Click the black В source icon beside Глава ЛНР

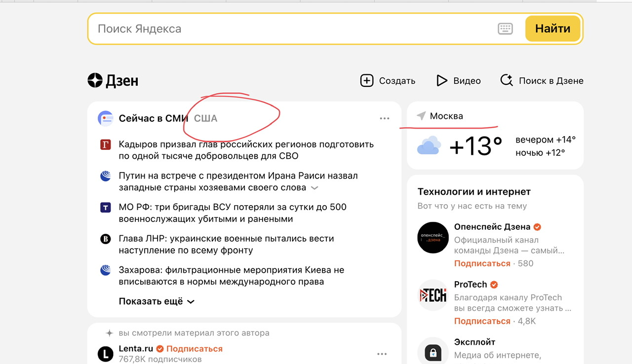pyautogui.click(x=105, y=239)
